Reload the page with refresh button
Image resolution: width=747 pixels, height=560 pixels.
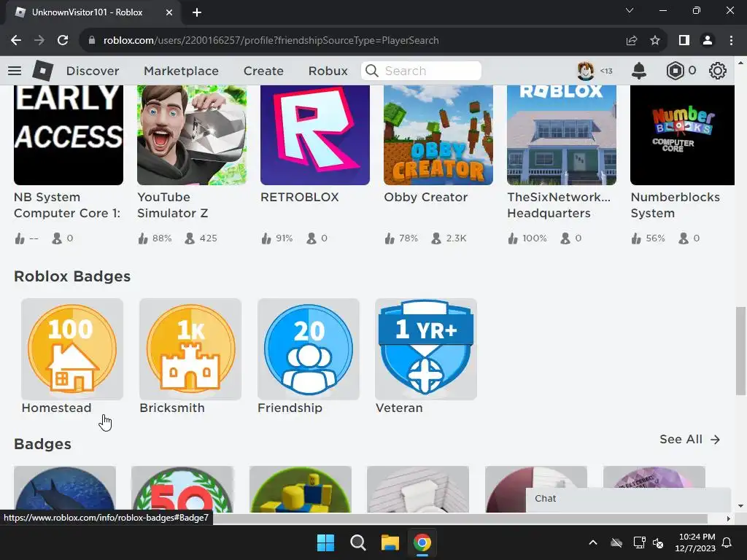pos(63,41)
